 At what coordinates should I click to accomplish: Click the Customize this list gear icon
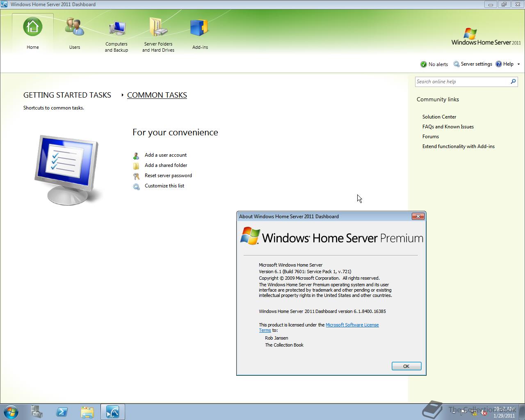click(136, 187)
